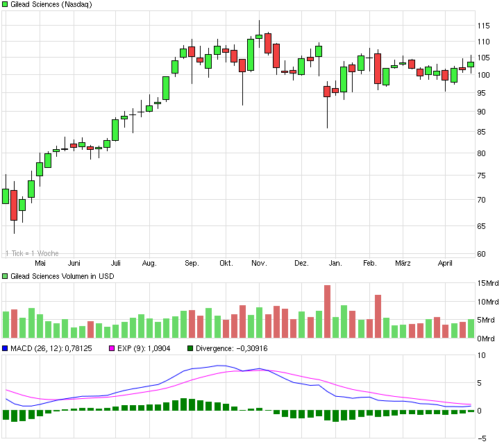504x444 pixels.
Task: Click the 75 price axis label
Action: tap(482, 176)
